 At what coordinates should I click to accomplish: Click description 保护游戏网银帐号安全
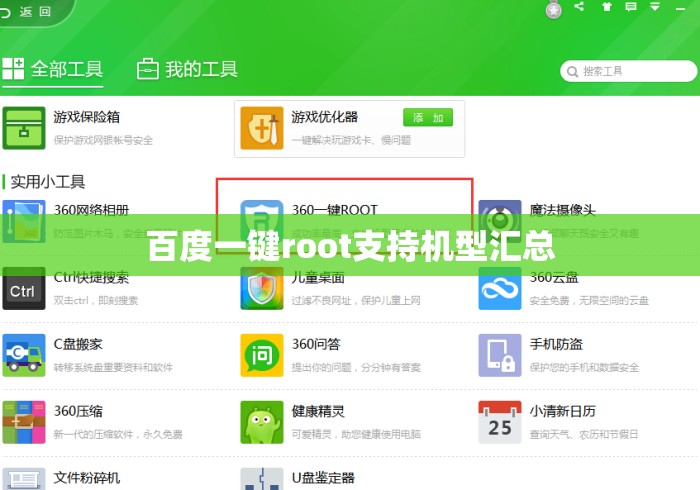pos(103,141)
